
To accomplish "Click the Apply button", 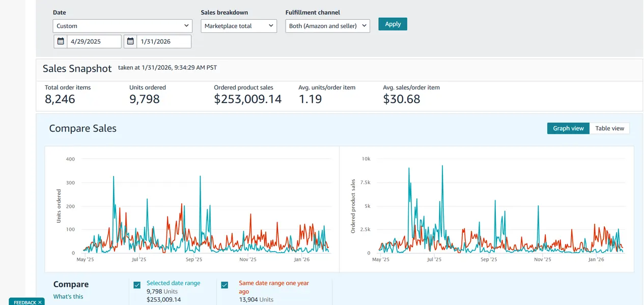I will point(393,24).
